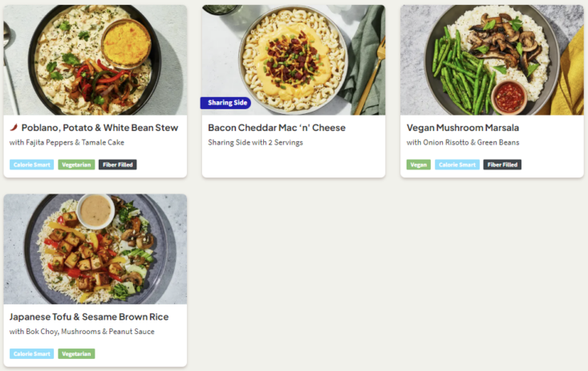Click Fiber Filled tag on Mushroom Marsala card
588x371 pixels.
502,165
